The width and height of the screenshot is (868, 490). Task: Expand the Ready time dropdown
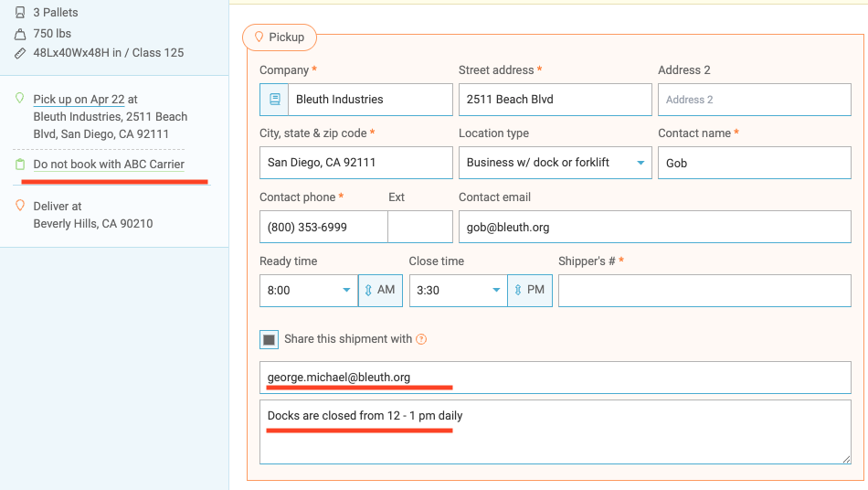[x=309, y=290]
